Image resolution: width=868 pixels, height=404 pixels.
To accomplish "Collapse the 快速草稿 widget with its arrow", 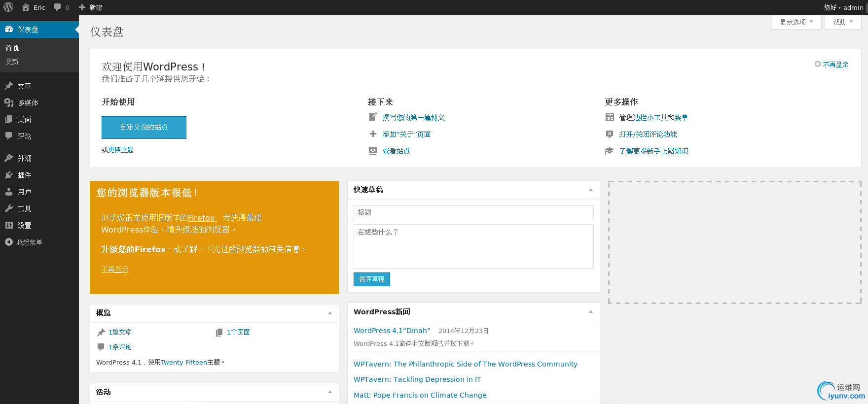I will [591, 190].
